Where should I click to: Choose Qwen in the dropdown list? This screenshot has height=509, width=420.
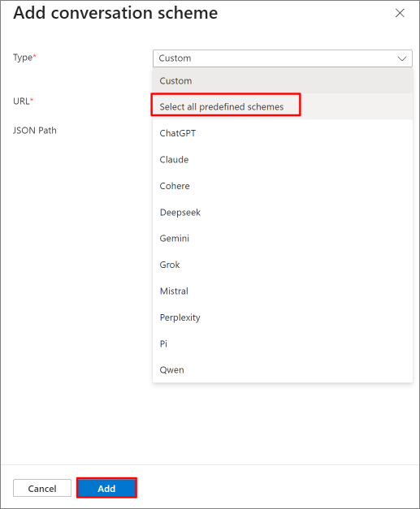click(x=283, y=369)
